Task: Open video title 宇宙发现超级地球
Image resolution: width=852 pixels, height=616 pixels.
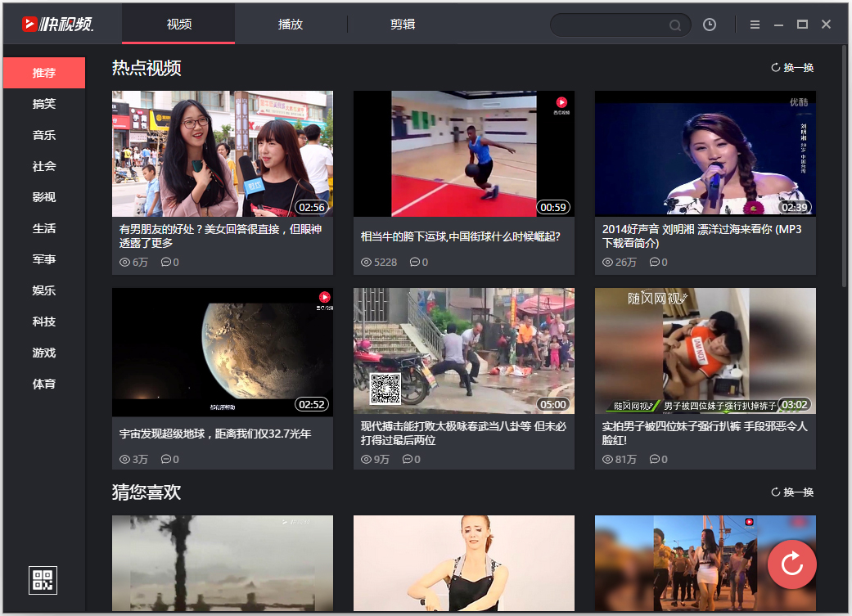Action: (x=215, y=433)
